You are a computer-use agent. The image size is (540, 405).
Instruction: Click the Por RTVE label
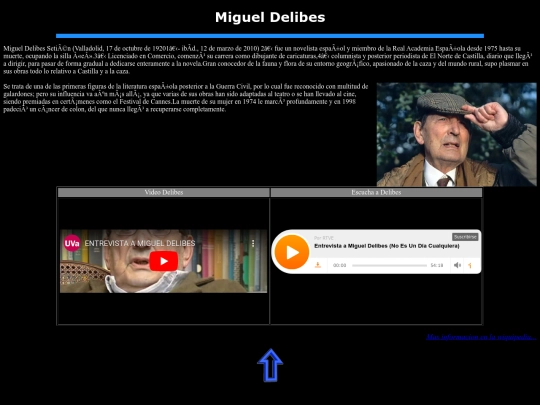(x=324, y=238)
